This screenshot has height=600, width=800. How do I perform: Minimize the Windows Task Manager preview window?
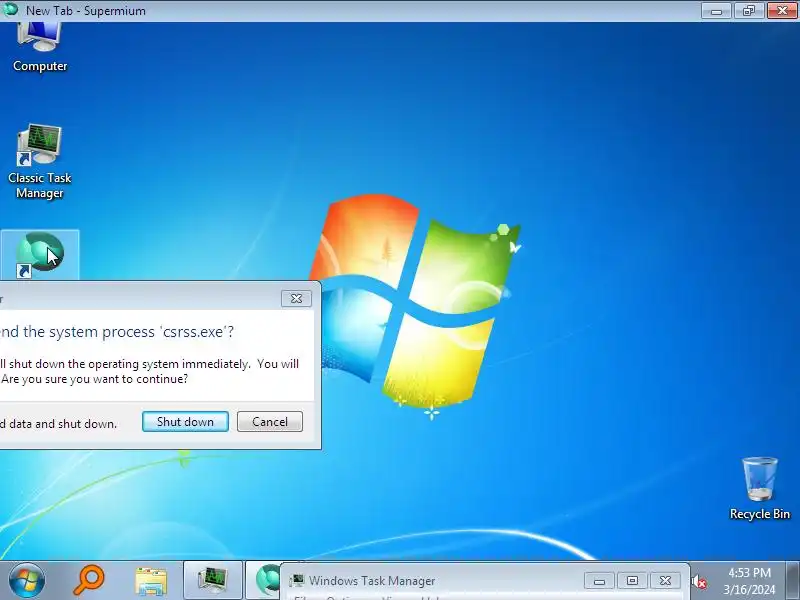(599, 581)
